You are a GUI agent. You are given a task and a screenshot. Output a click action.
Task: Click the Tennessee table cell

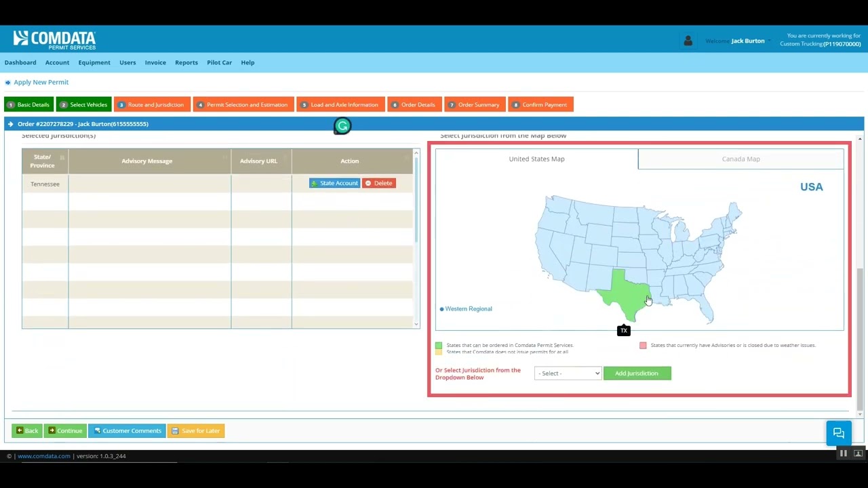coord(45,184)
